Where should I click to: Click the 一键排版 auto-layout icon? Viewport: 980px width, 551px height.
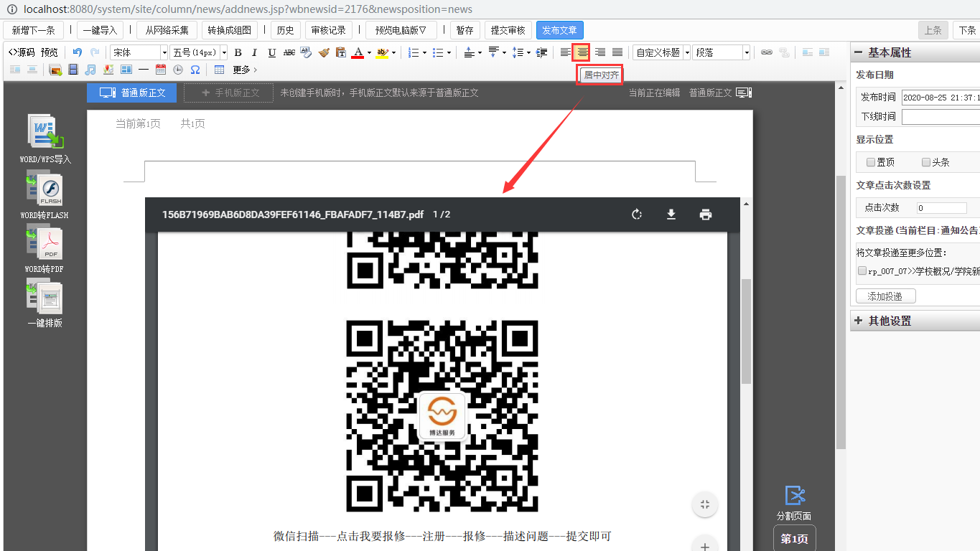tap(45, 298)
